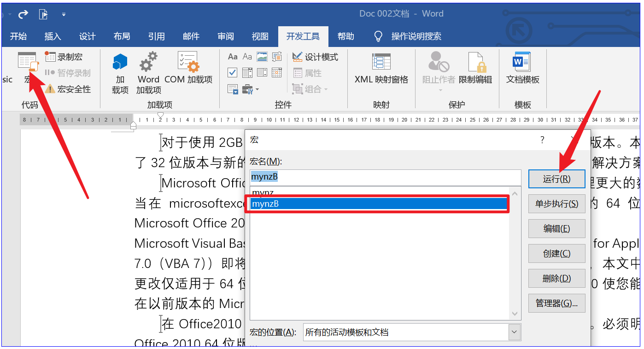Open the Quick Access Toolbar customize arrow
The height and width of the screenshot is (349, 644).
64,14
